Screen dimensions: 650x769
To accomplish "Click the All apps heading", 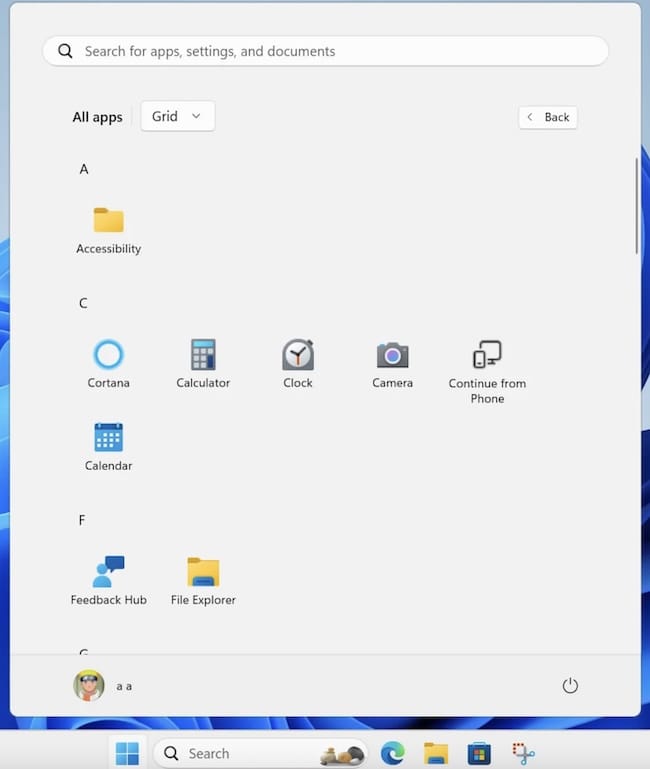I will pyautogui.click(x=98, y=117).
